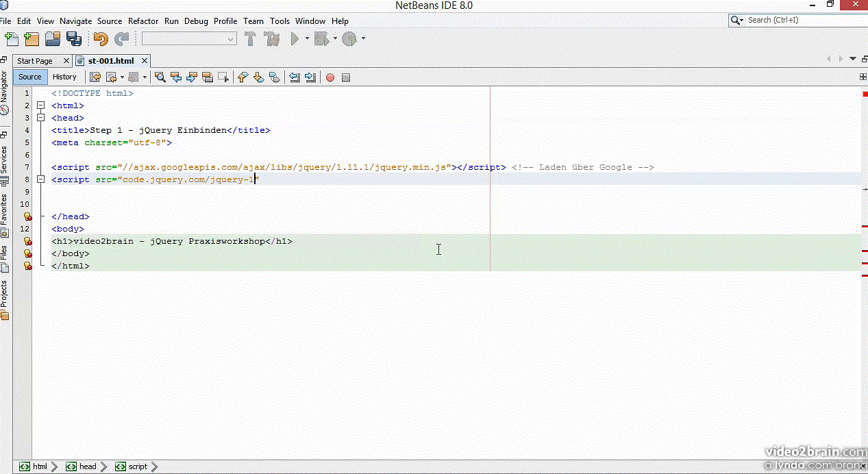Toggle Rectangular Selection icon
This screenshot has height=474, width=868.
(223, 77)
